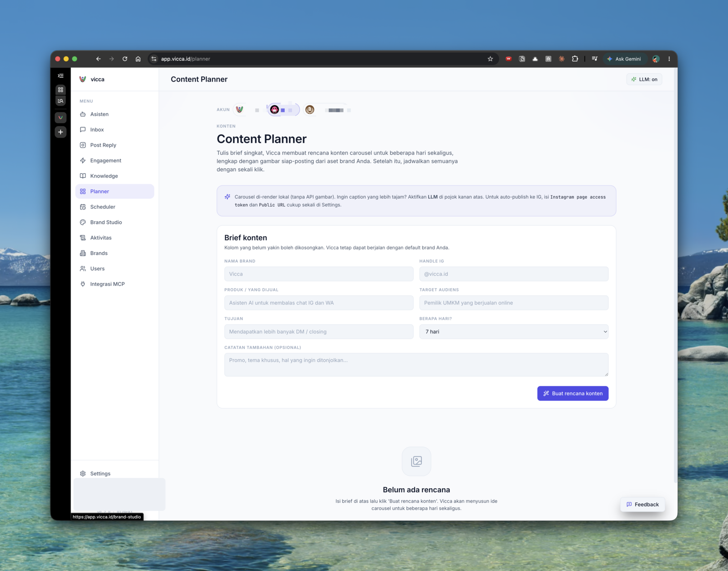Click the 'KONTEN' label above the title

[x=226, y=126]
